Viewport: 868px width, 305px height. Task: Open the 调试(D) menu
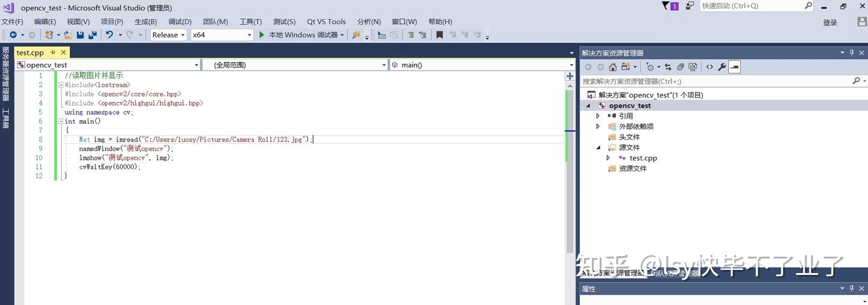tap(180, 22)
